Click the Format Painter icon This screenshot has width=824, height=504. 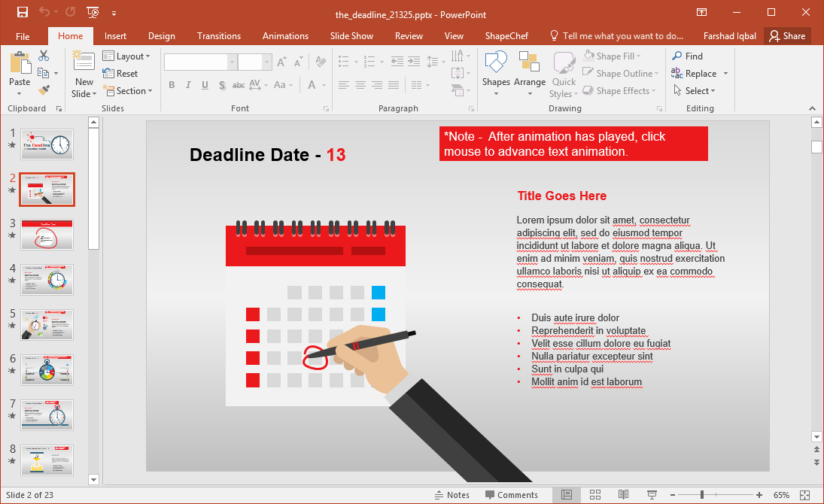pyautogui.click(x=45, y=89)
